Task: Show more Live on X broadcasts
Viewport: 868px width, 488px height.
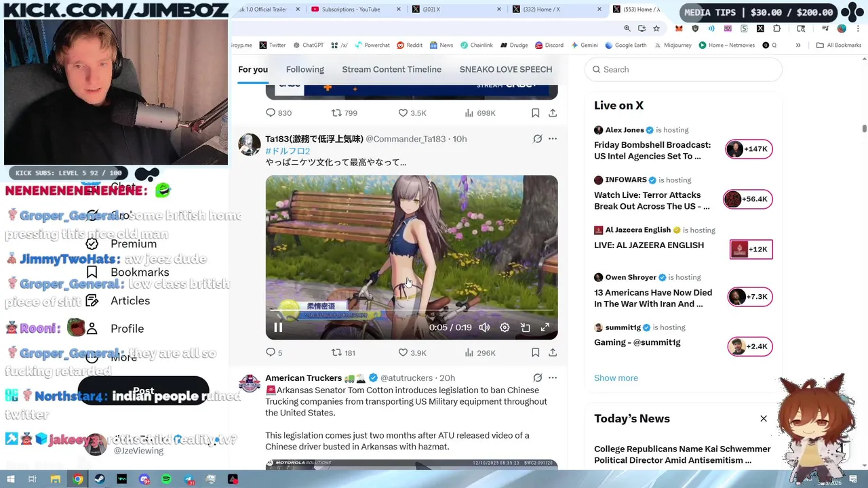Action: tap(616, 378)
